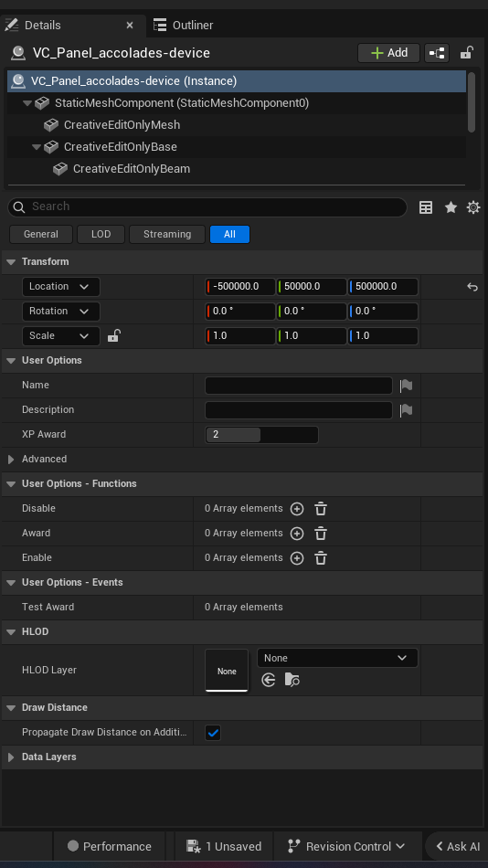488x868 pixels.
Task: Filter by Streaming category
Action: 167,234
